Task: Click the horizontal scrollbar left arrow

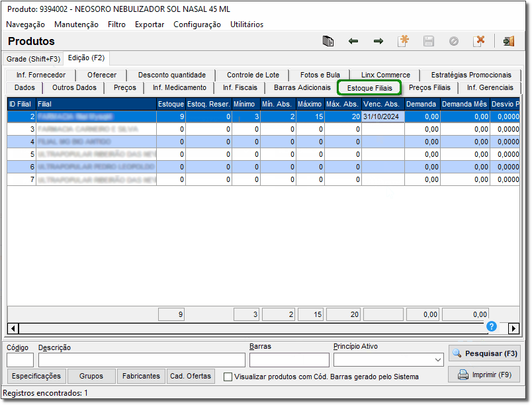Action: pyautogui.click(x=13, y=328)
